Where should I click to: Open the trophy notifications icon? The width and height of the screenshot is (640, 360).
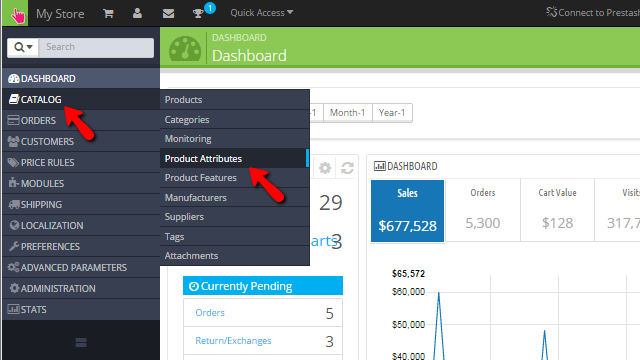(198, 13)
